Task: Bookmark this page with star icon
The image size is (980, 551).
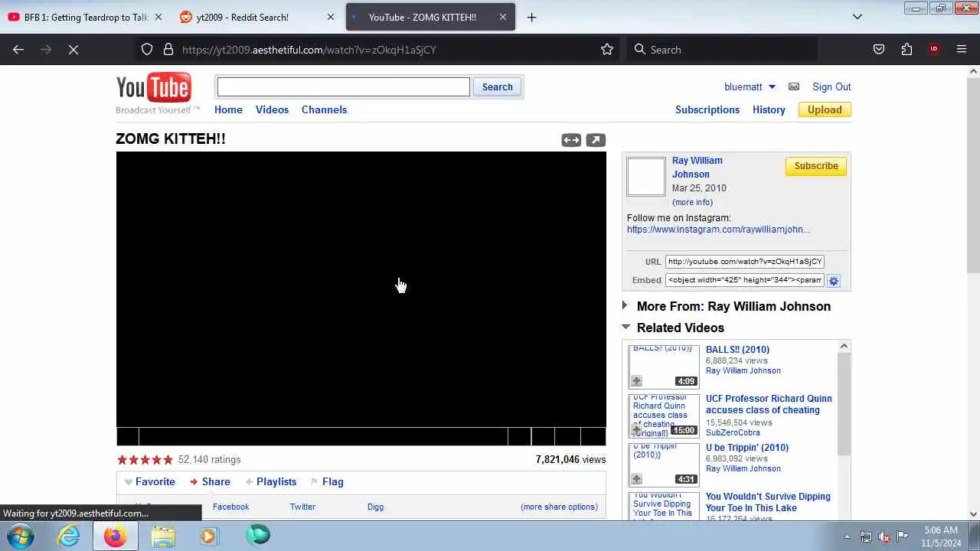Action: [x=607, y=50]
